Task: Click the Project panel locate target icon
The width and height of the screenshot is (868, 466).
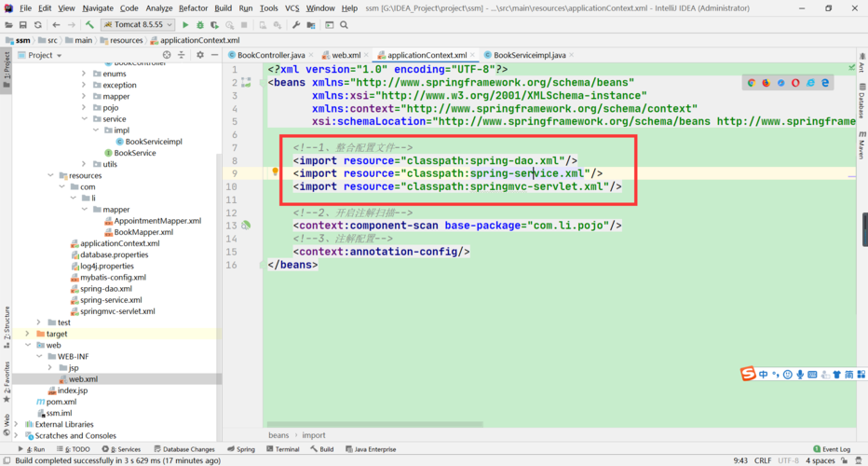Action: [x=167, y=55]
